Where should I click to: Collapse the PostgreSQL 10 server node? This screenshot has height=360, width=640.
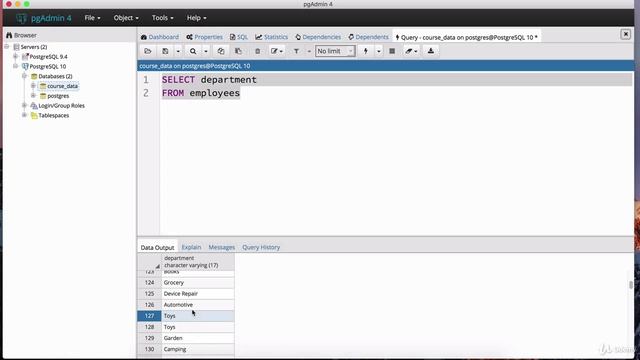(16, 66)
